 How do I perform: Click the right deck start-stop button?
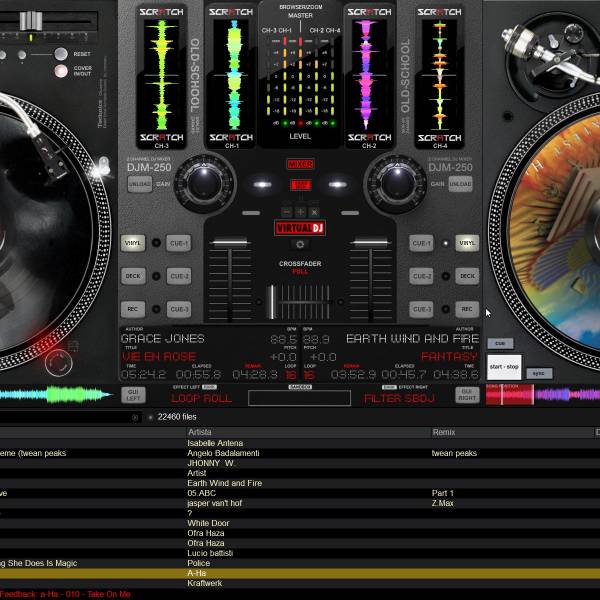pyautogui.click(x=504, y=367)
